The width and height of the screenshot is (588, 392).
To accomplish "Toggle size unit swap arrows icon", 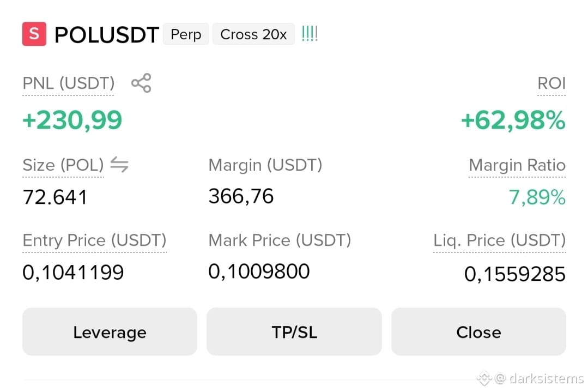I will pyautogui.click(x=119, y=165).
